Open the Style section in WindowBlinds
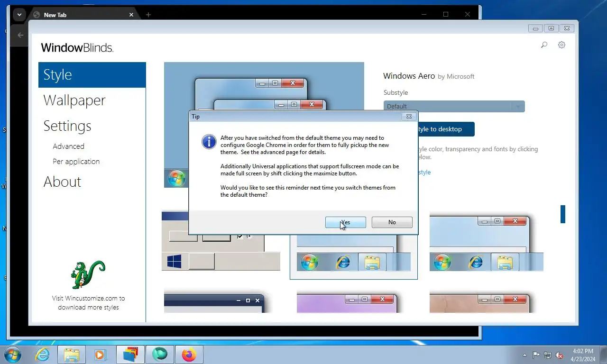This screenshot has width=607, height=364. coord(92,75)
